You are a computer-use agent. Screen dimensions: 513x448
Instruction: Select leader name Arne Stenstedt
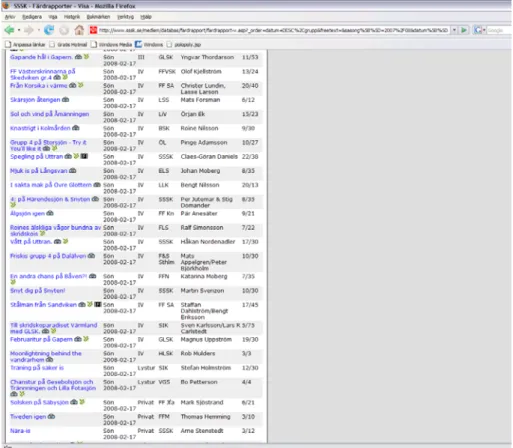[202, 431]
